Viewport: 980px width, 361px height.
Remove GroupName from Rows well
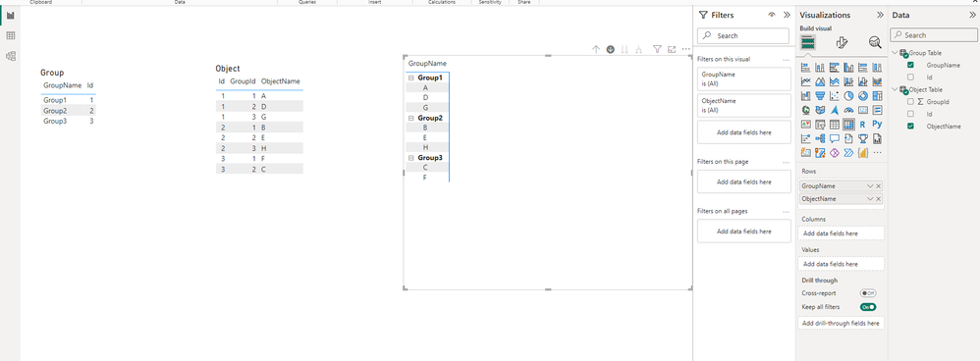(x=878, y=186)
